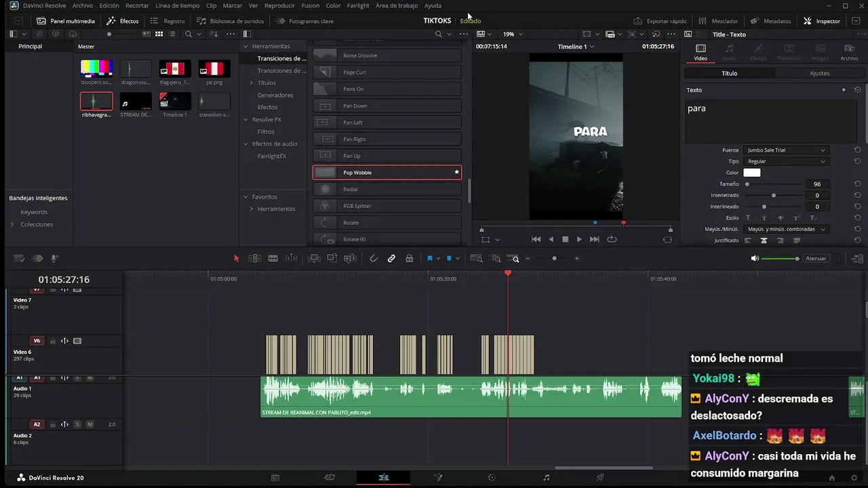Toggle Position Lock padlock icon
Image resolution: width=868 pixels, height=488 pixels.
(x=409, y=258)
